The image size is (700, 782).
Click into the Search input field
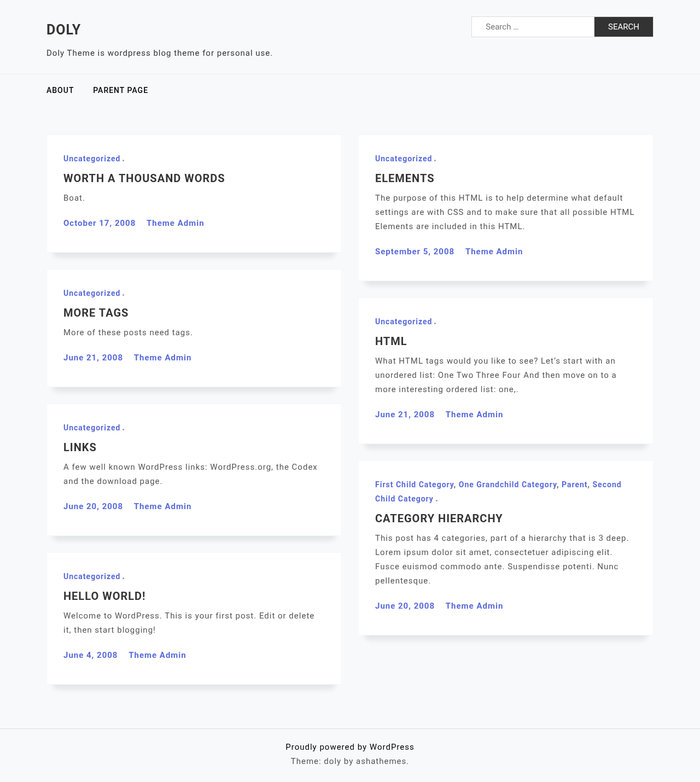pyautogui.click(x=533, y=27)
